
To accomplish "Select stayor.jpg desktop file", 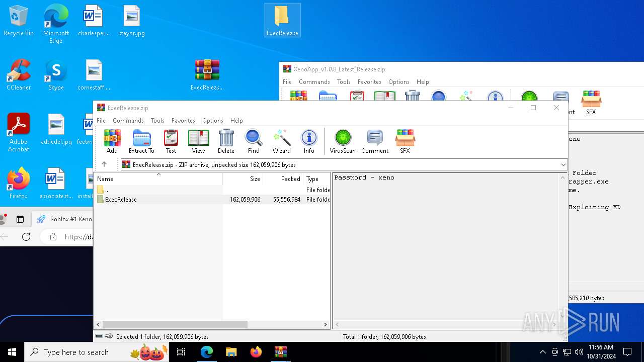I will coord(132,21).
